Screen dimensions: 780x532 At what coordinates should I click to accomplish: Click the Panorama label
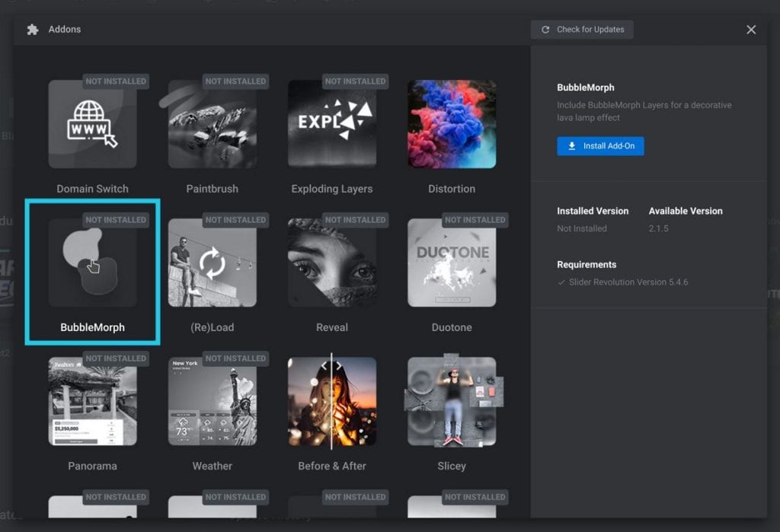pyautogui.click(x=92, y=467)
